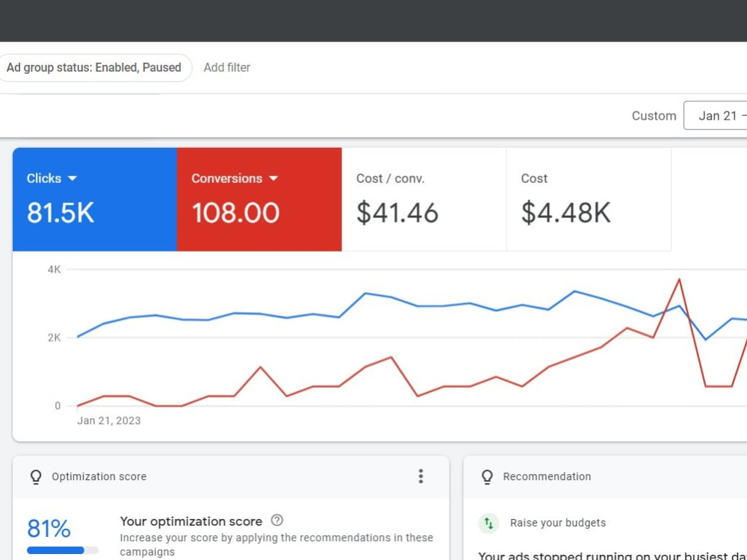Click the optimization score help question icon
The image size is (747, 560).
pos(277,520)
